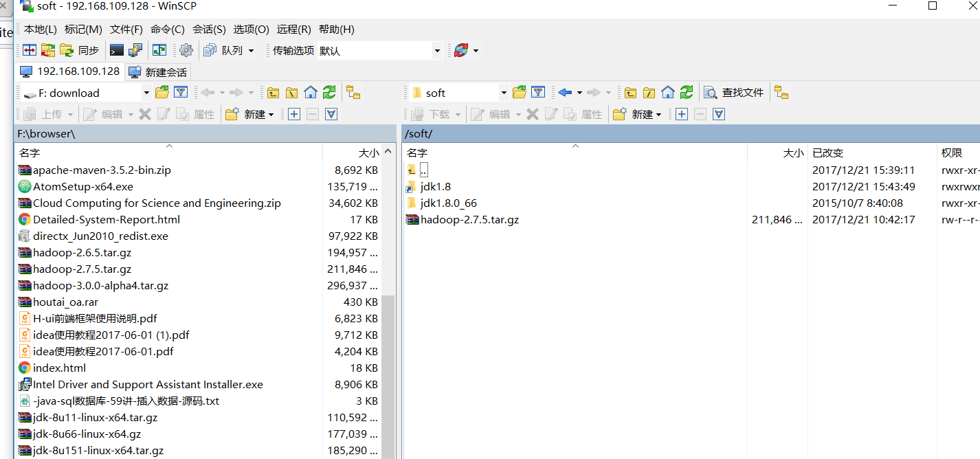The image size is (980, 459).
Task: Sort local files by 大小 column header
Action: [352, 153]
